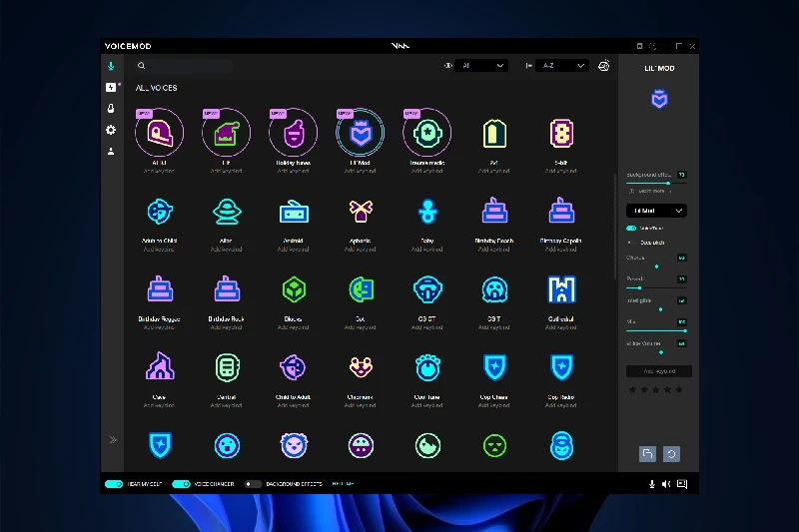Image resolution: width=799 pixels, height=532 pixels.
Task: Select the Elf voice icon
Action: (x=227, y=133)
